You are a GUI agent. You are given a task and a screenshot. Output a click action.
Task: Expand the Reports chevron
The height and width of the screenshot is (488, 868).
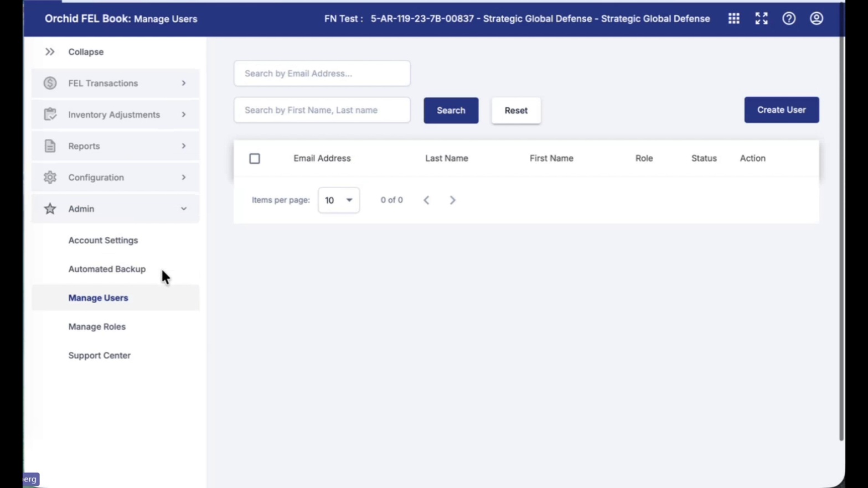coord(184,146)
